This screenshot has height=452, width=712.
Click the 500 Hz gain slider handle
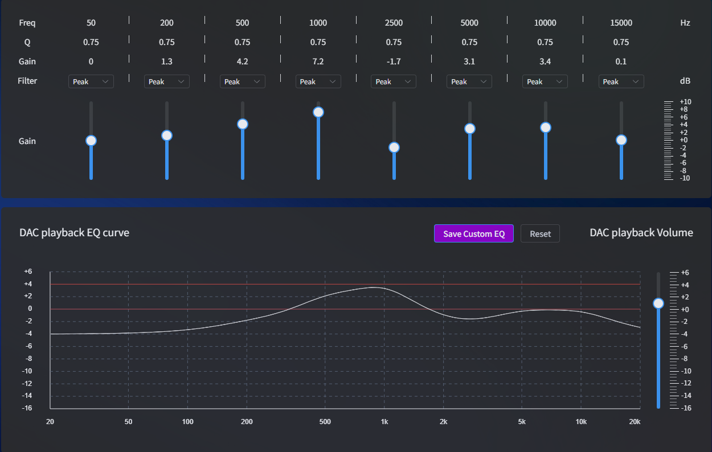tap(242, 124)
